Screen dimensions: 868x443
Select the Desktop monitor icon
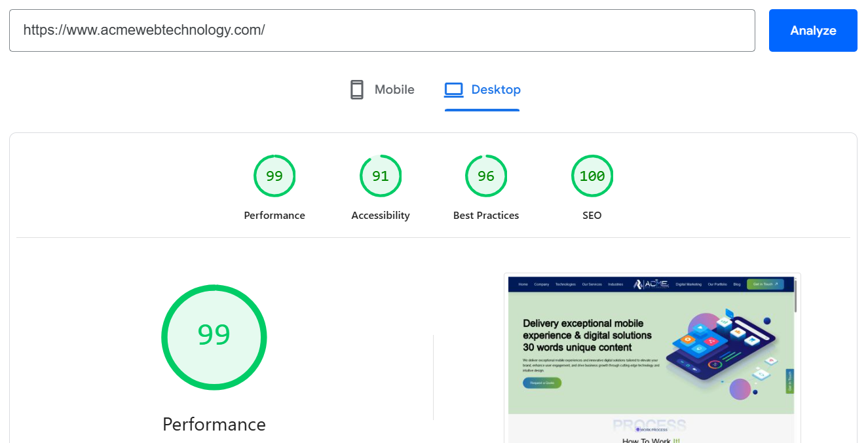point(453,89)
